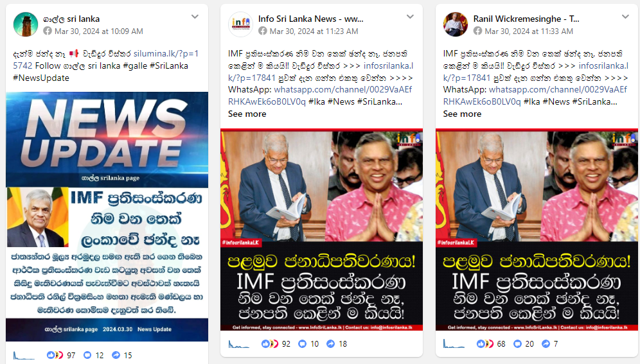Click reactions icon showing 97 reactions
This screenshot has width=640, height=364.
pos(55,355)
